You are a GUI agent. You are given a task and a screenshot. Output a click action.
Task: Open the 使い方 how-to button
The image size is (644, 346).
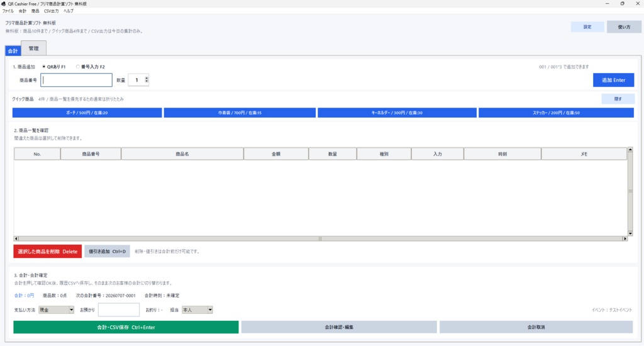tap(624, 26)
